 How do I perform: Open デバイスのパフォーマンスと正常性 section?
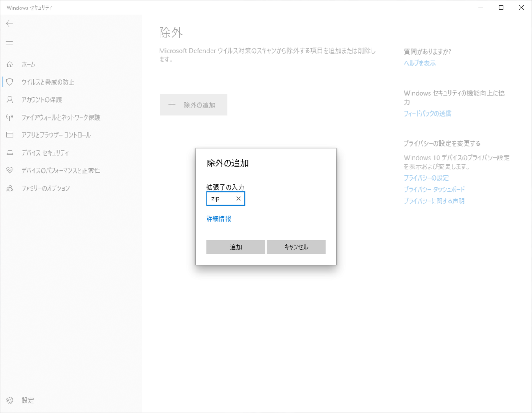point(61,171)
